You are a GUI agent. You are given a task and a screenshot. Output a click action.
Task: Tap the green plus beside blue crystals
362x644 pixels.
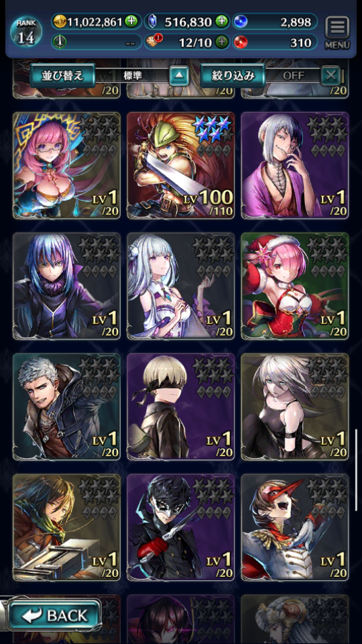click(222, 21)
